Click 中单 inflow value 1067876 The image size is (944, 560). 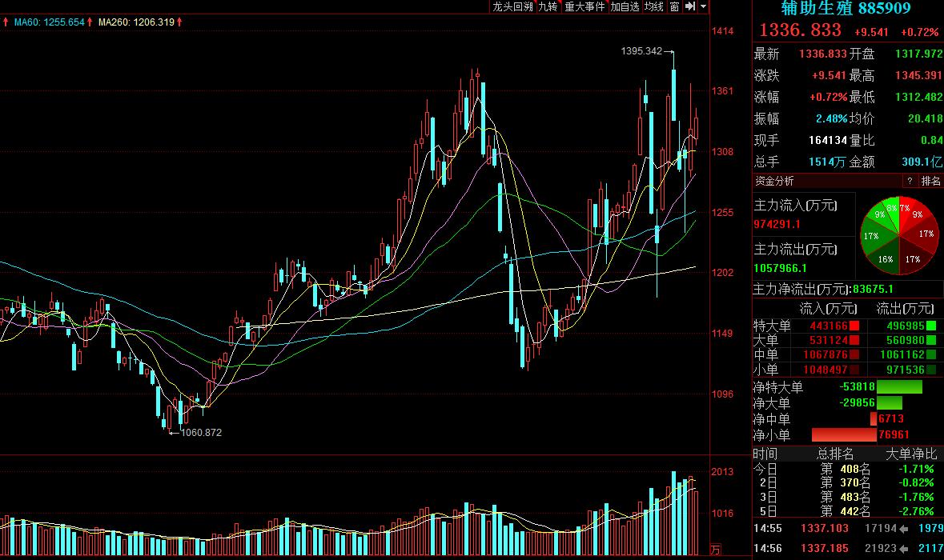coord(825,355)
